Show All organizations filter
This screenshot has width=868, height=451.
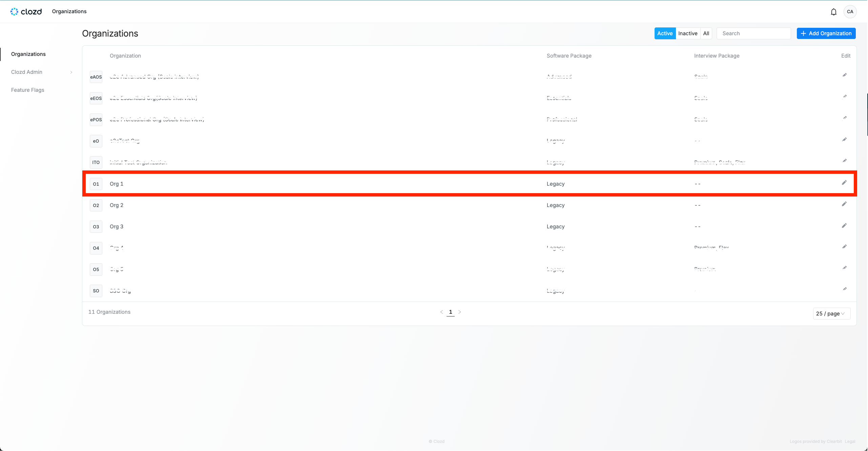[x=706, y=33]
